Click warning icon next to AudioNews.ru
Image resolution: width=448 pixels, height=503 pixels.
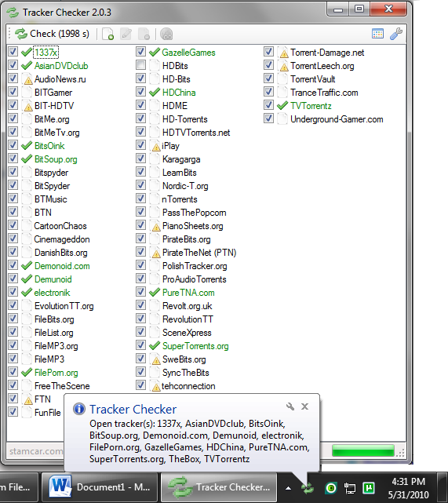point(28,79)
